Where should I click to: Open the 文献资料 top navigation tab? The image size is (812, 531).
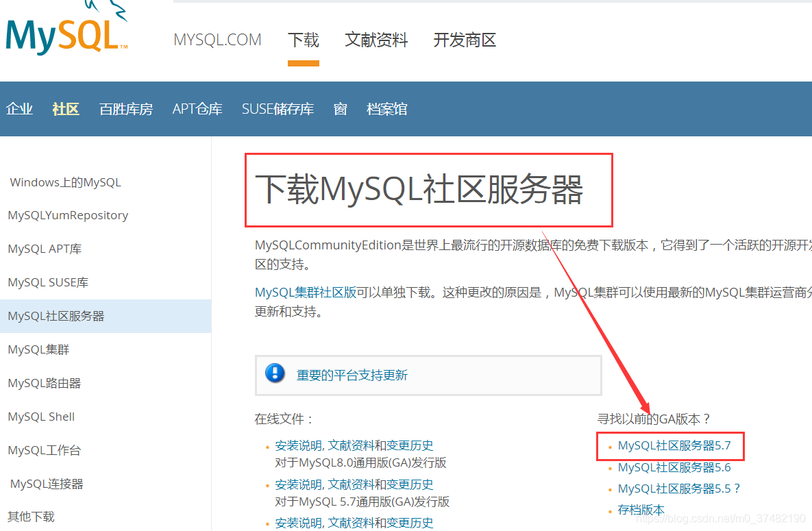(x=376, y=40)
